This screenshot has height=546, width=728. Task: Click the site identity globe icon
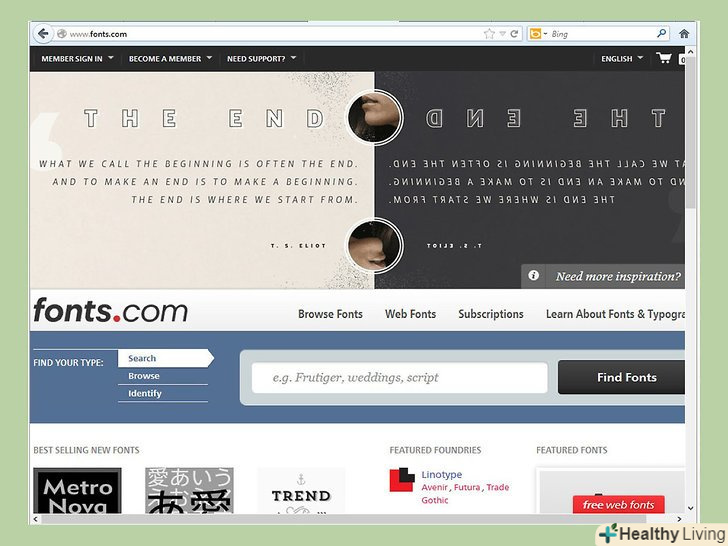(x=62, y=34)
